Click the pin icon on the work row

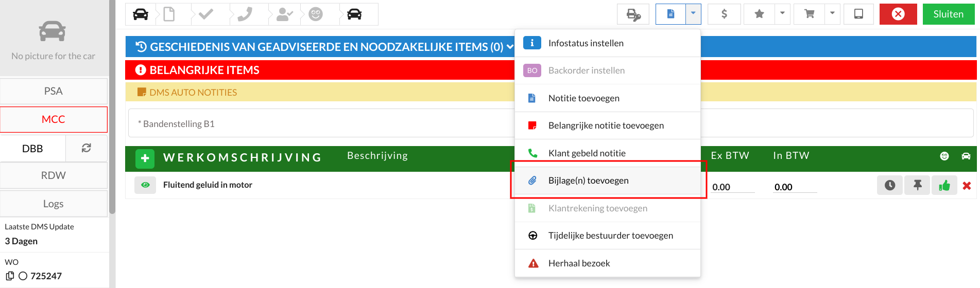917,186
